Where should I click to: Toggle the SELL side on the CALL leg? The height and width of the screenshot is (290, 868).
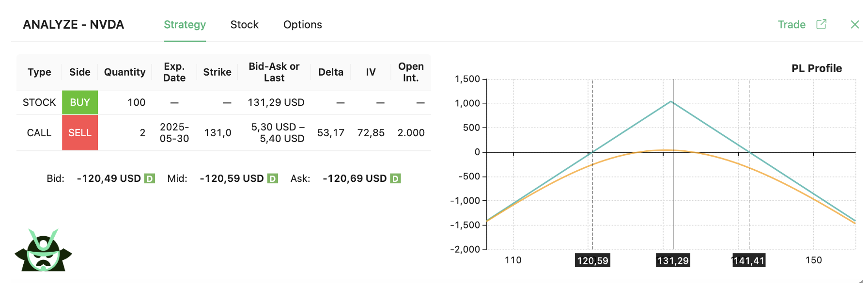coord(80,132)
